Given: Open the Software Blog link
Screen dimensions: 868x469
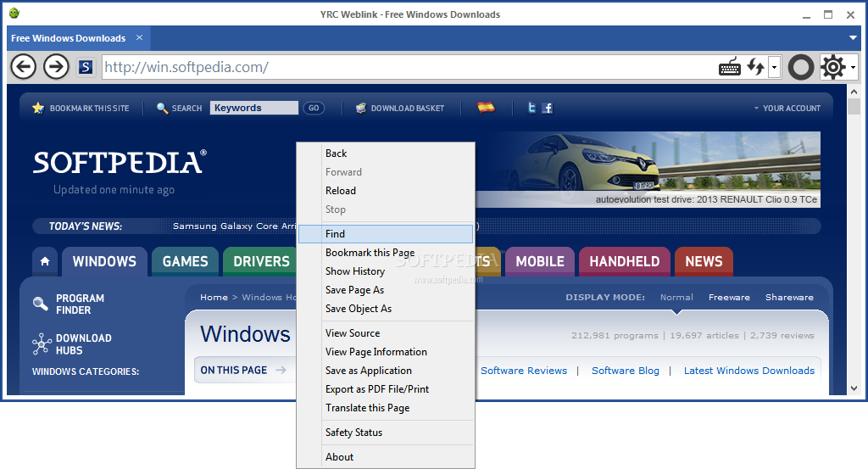Looking at the screenshot, I should [626, 371].
